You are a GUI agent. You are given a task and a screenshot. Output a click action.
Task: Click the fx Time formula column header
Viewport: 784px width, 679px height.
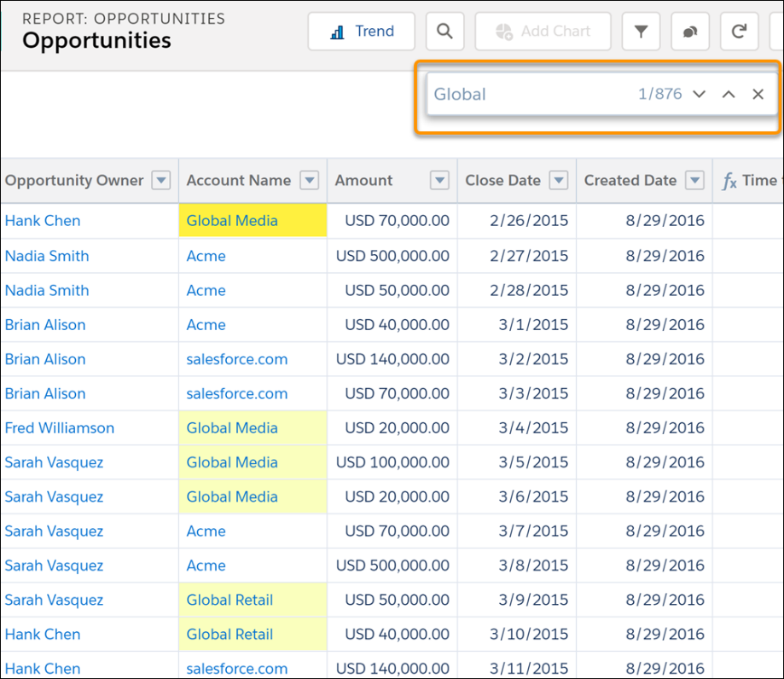pos(749,181)
